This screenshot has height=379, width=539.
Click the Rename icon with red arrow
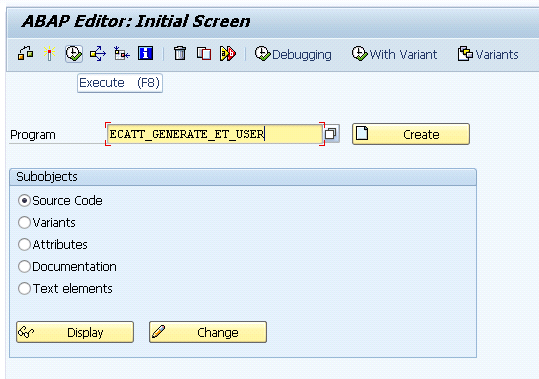[x=228, y=54]
